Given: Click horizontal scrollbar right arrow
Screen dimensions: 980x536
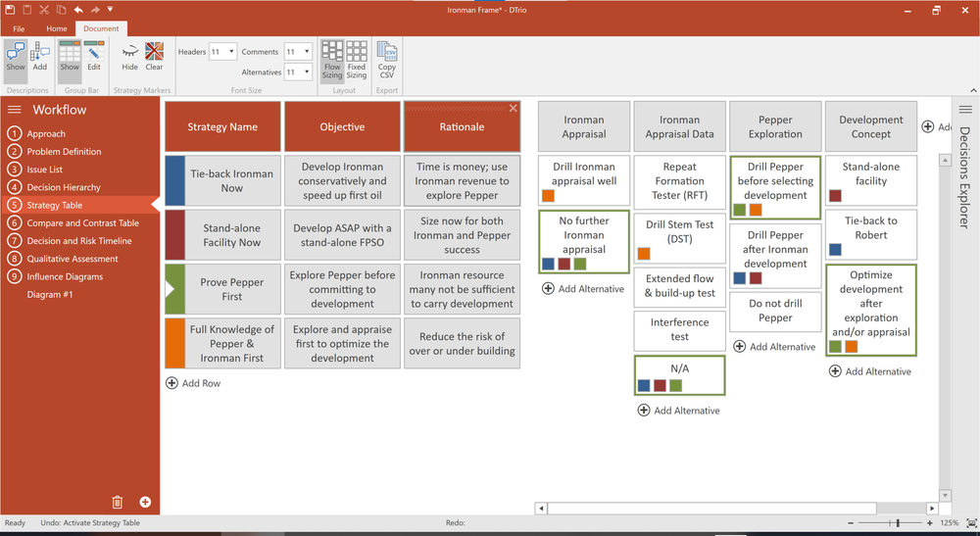Looking at the screenshot, I should pyautogui.click(x=932, y=509).
